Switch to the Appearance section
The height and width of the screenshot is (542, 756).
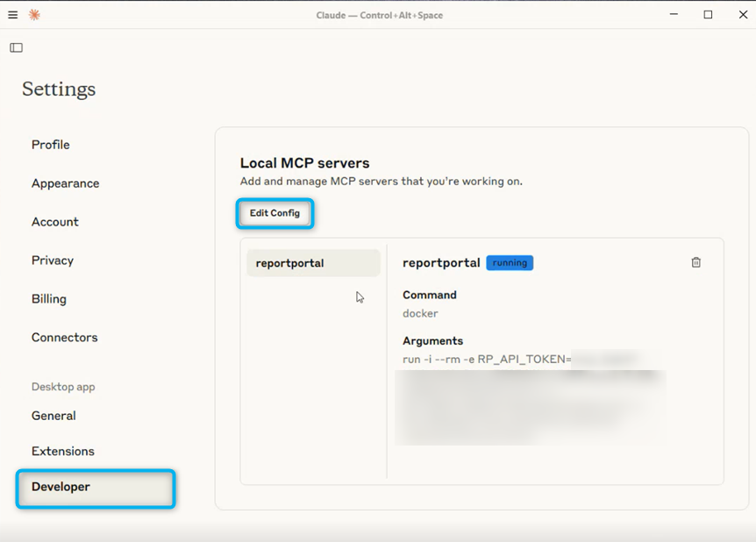pyautogui.click(x=65, y=183)
